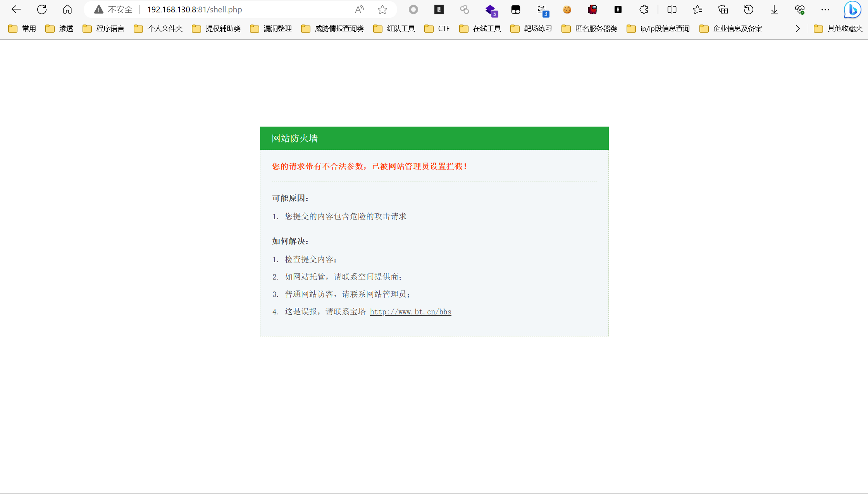Open the browser home page
Viewport: 868px width, 494px height.
click(67, 9)
